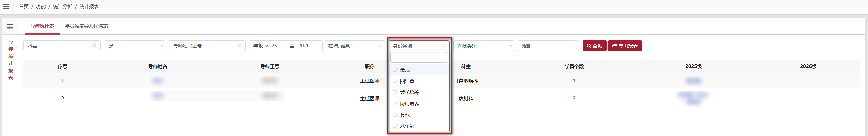Check the 委托培养 option

click(x=395, y=92)
